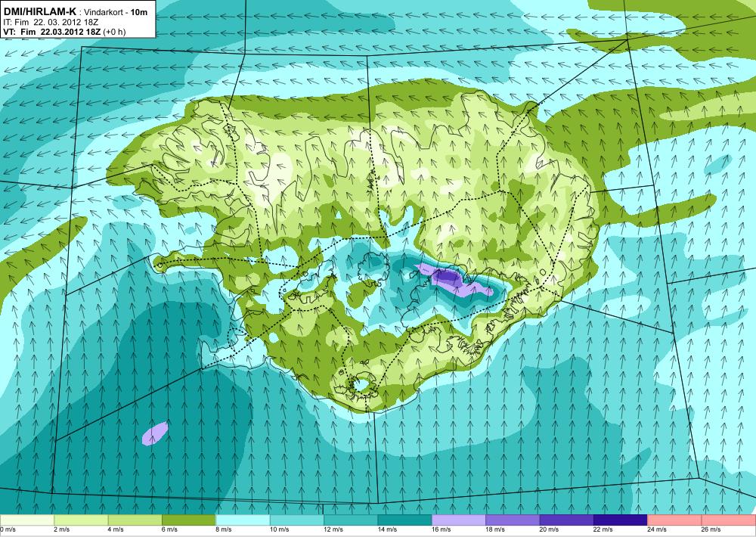The height and width of the screenshot is (537, 756).
Task: Click the '10 m/s' legend label
Action: pos(279,529)
